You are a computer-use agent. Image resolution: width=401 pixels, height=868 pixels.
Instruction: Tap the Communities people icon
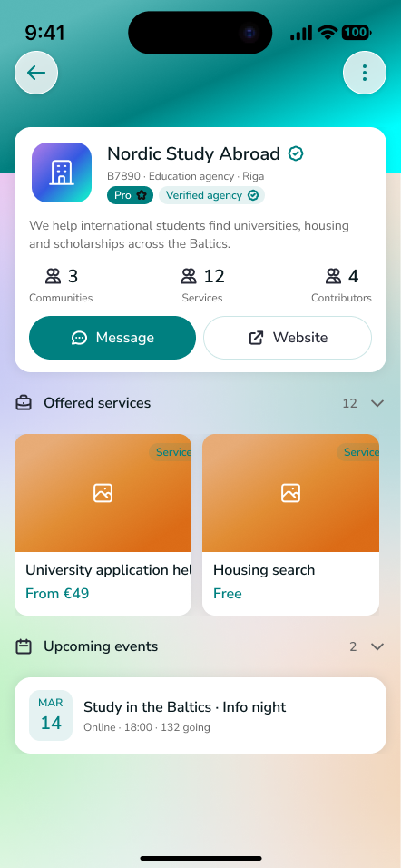[54, 276]
